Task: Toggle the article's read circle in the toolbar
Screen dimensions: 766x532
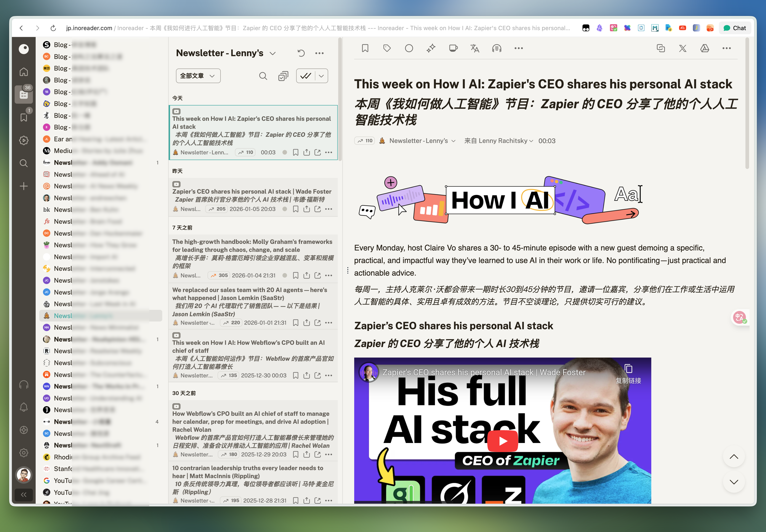Action: 409,48
